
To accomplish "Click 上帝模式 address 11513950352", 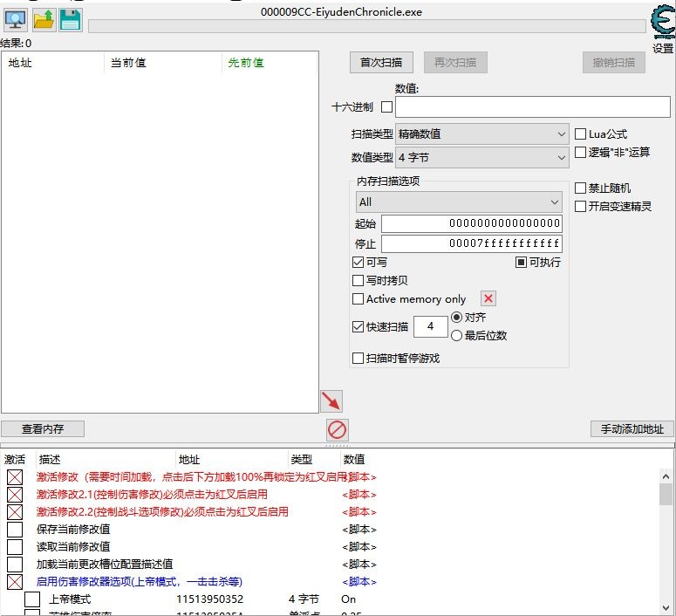I will tap(209, 599).
